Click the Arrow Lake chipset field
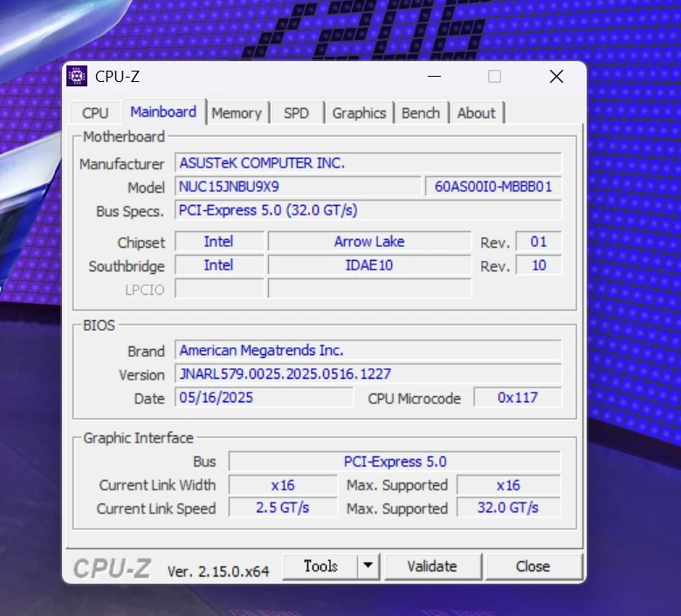Viewport: 681px width, 616px height. [369, 242]
